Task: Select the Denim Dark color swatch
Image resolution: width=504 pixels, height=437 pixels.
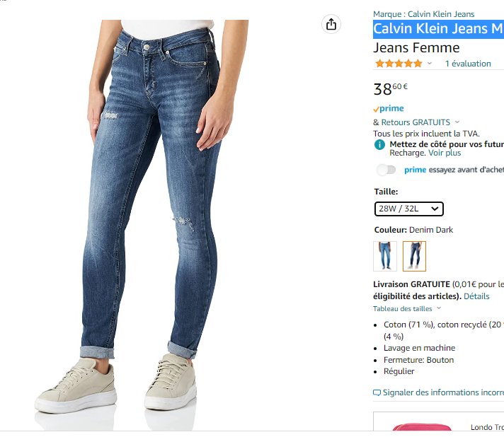Action: click(414, 256)
